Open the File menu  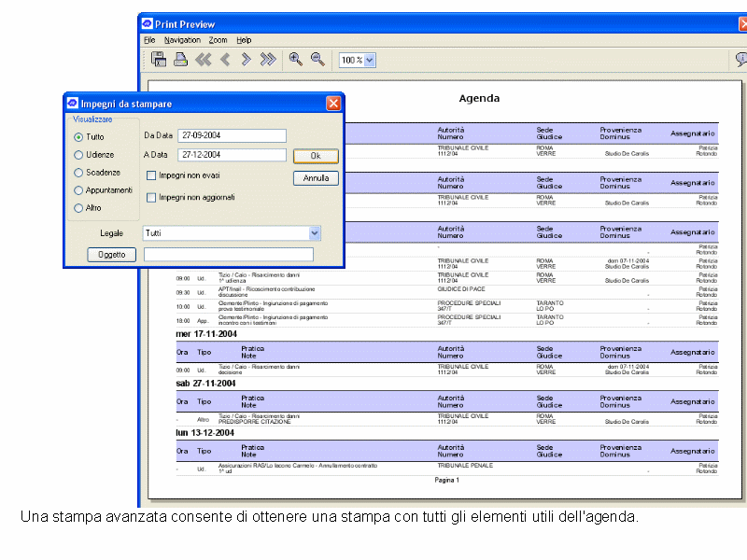[149, 40]
